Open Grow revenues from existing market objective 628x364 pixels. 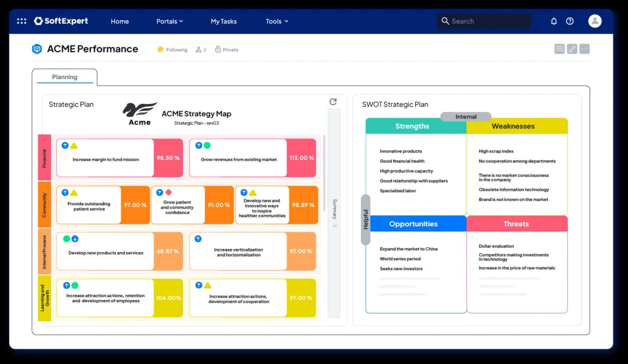[239, 160]
